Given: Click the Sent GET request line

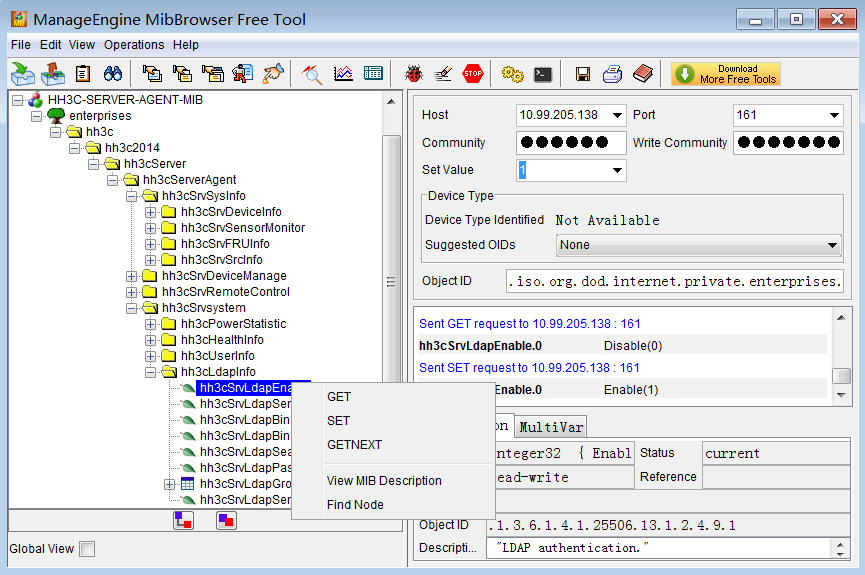Looking at the screenshot, I should click(x=530, y=324).
